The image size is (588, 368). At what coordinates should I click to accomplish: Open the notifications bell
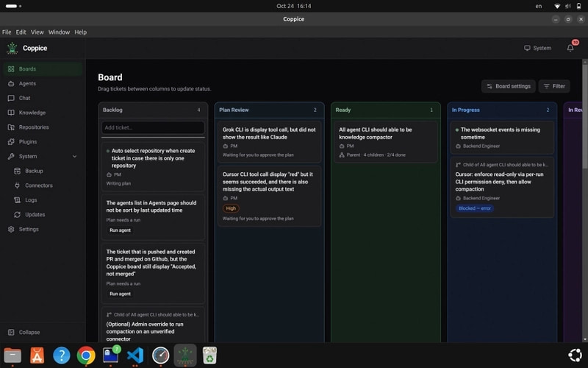(x=570, y=48)
